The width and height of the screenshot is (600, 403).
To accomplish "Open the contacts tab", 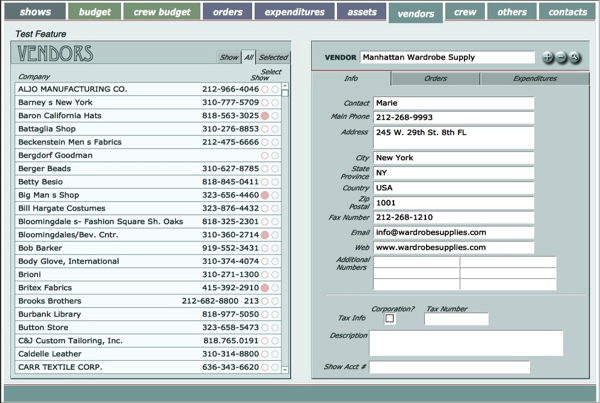I will coord(567,11).
